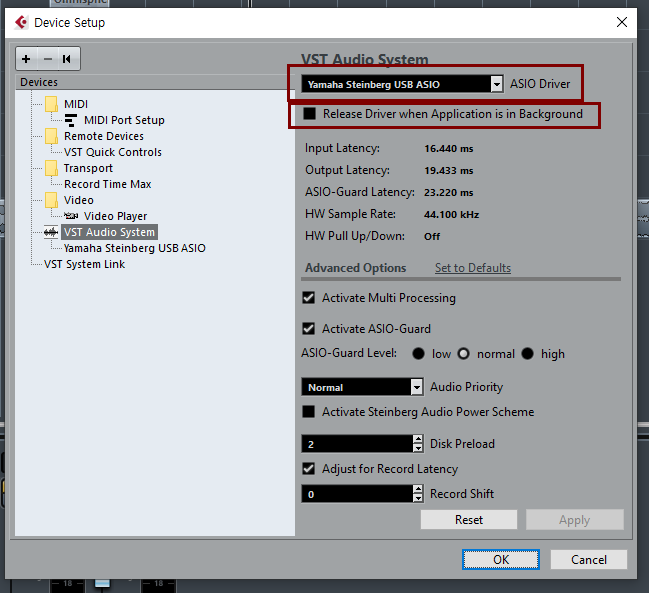Image resolution: width=649 pixels, height=593 pixels.
Task: Click the Remote Devices folder icon
Action: pyautogui.click(x=51, y=136)
